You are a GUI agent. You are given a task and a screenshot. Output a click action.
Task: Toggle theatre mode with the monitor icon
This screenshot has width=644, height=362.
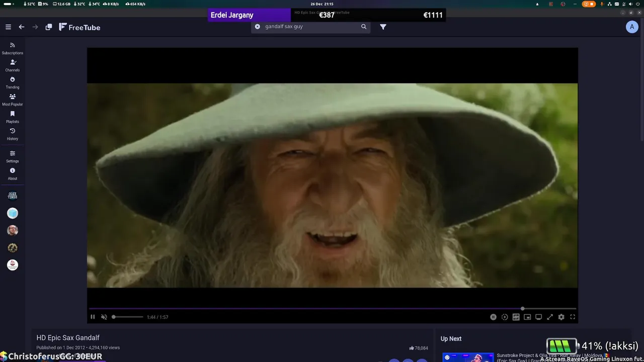tap(538, 317)
